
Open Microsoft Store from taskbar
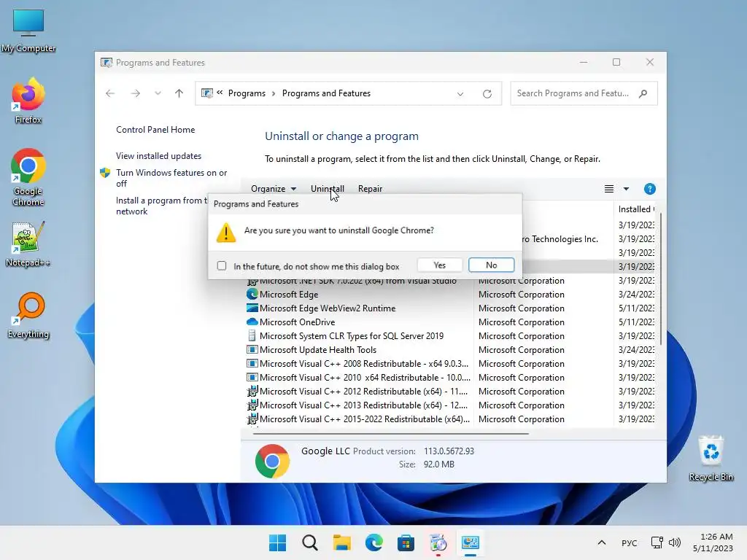click(x=406, y=542)
